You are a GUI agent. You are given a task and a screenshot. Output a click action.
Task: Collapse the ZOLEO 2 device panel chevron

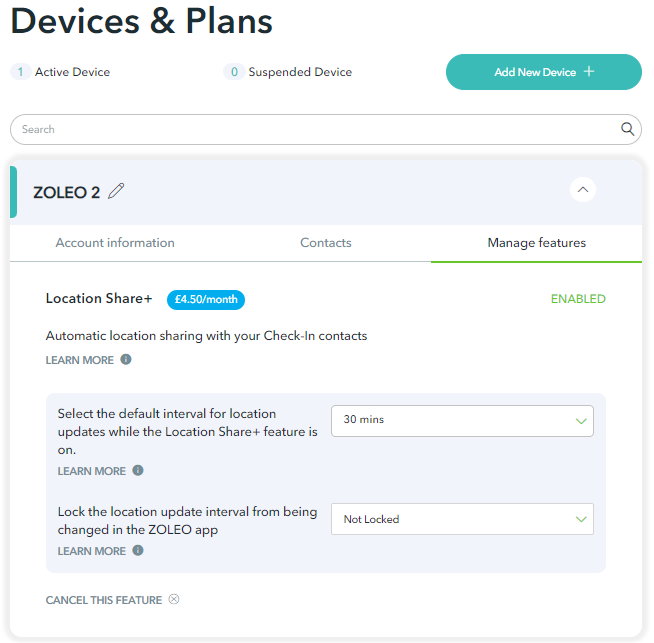pyautogui.click(x=583, y=190)
